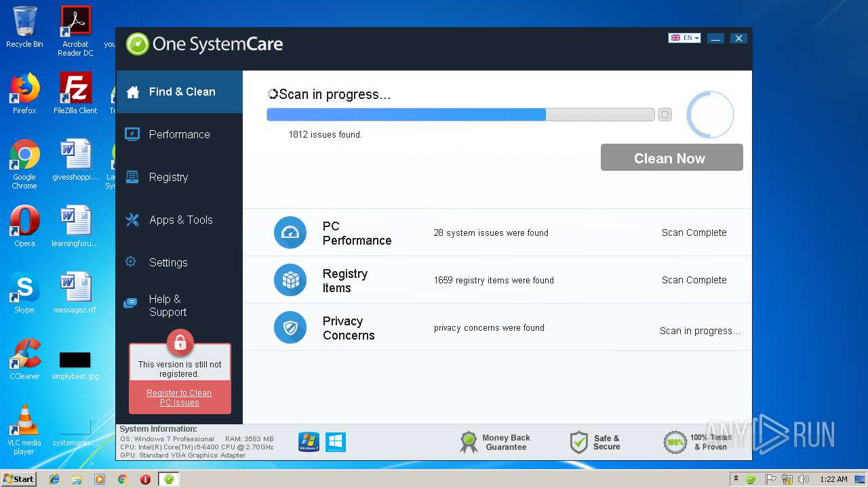Select the Privacy Concerns row title
This screenshot has width=868, height=488.
tap(349, 328)
